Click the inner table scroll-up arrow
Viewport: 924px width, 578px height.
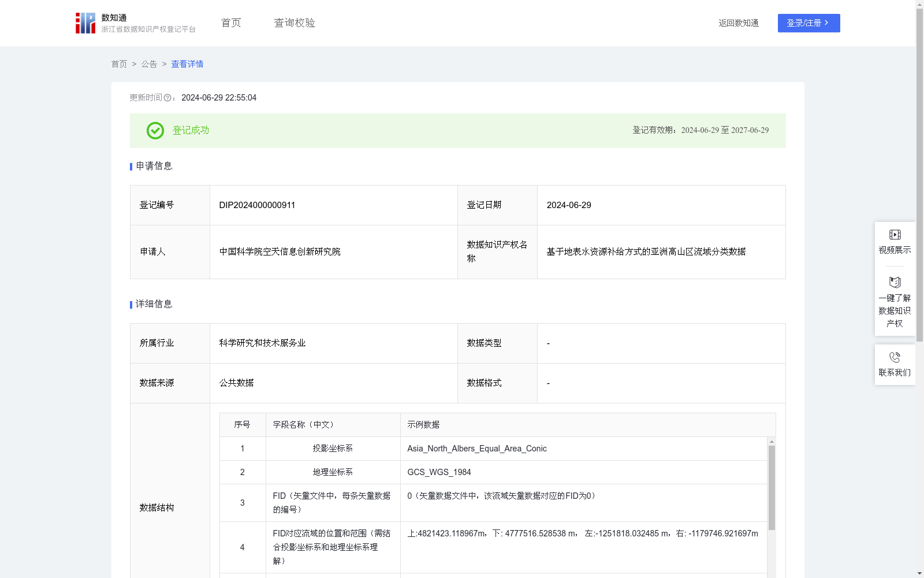[772, 442]
